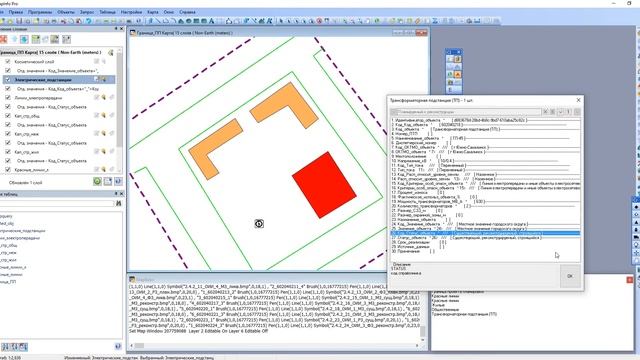
Task: Open the Таблица menu
Action: 107,12
